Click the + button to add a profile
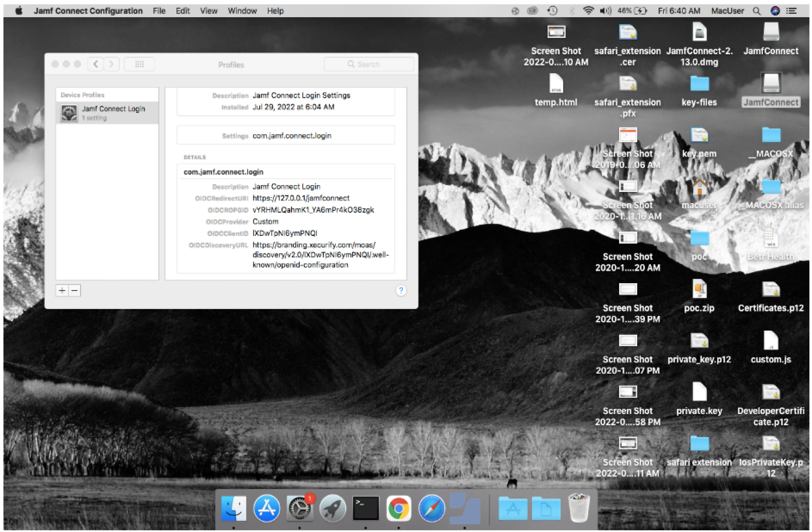The image size is (812, 532). tap(62, 291)
